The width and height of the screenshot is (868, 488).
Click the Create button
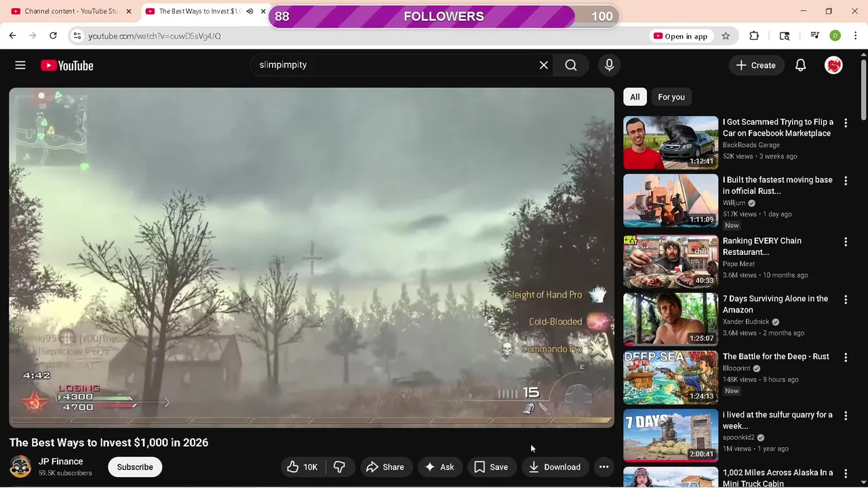click(x=756, y=65)
